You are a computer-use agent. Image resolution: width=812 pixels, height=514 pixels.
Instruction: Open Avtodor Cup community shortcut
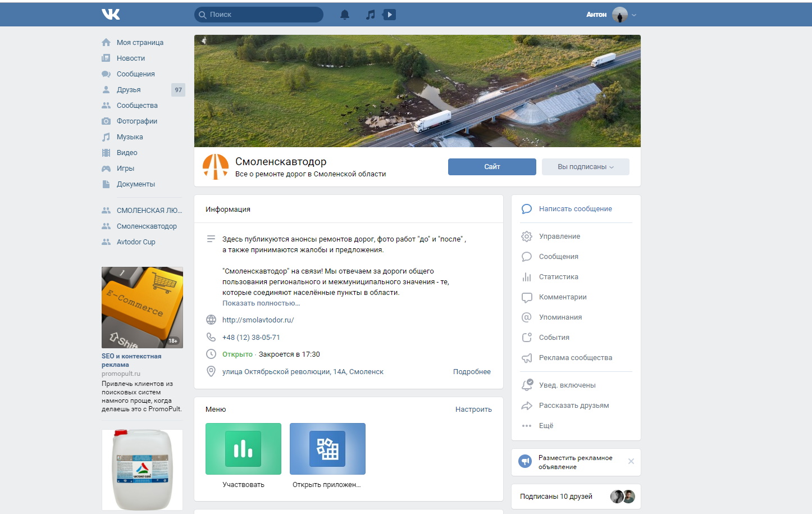click(x=136, y=242)
